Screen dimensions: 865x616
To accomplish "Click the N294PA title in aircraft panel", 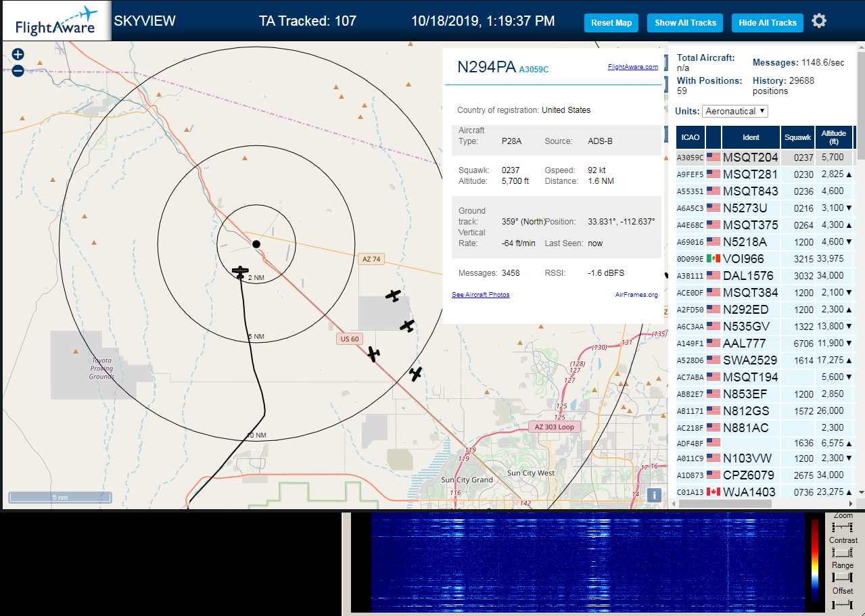I will [486, 67].
